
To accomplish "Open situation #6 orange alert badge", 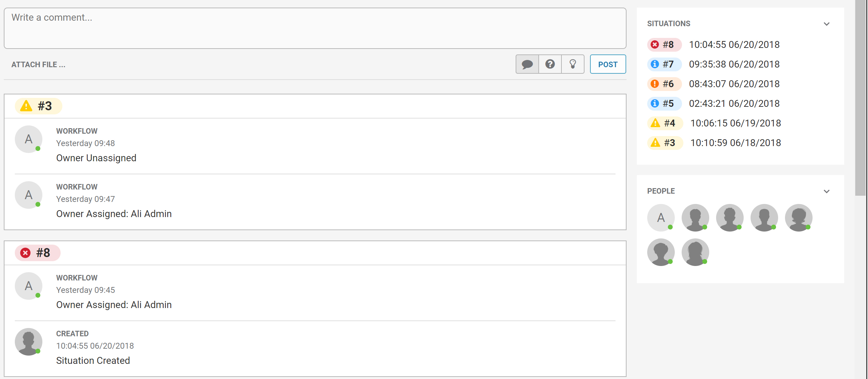I will (664, 84).
